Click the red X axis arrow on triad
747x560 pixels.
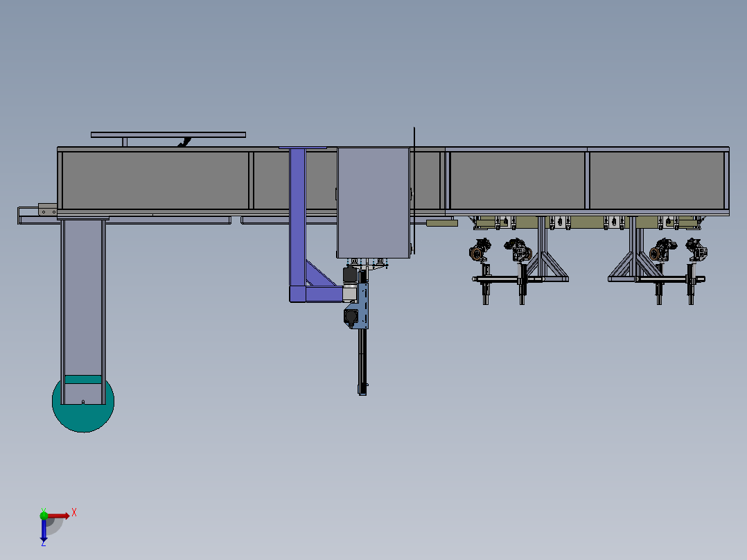pos(59,516)
